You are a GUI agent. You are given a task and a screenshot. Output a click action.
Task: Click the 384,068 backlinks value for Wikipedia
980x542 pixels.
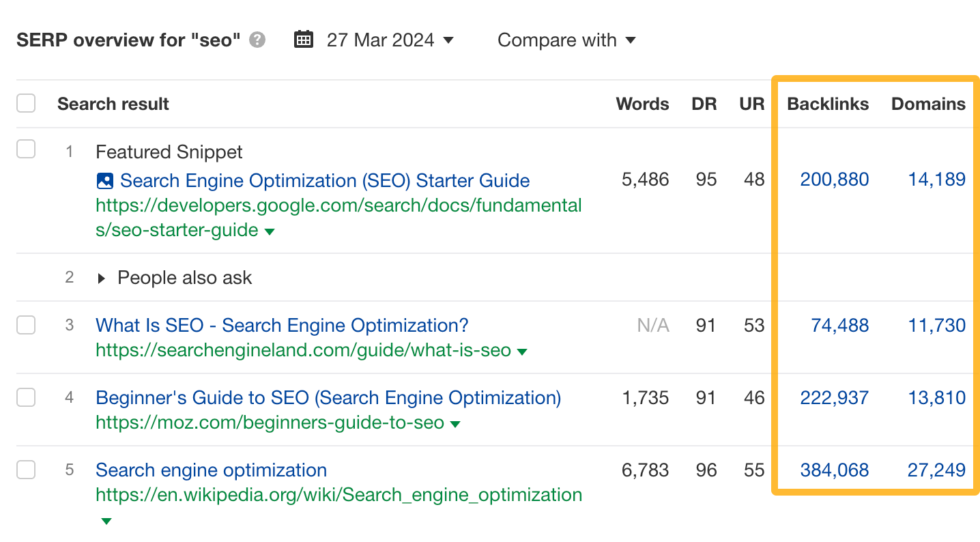click(x=834, y=470)
